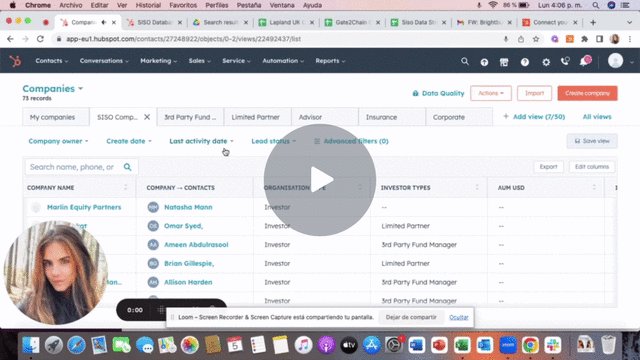The width and height of the screenshot is (640, 360).
Task: Open the Data Quality link
Action: pyautogui.click(x=438, y=93)
